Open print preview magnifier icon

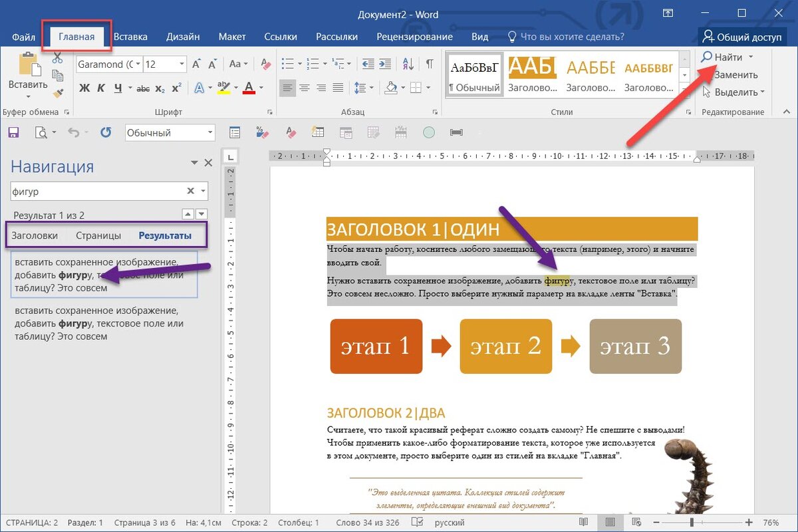coord(41,132)
